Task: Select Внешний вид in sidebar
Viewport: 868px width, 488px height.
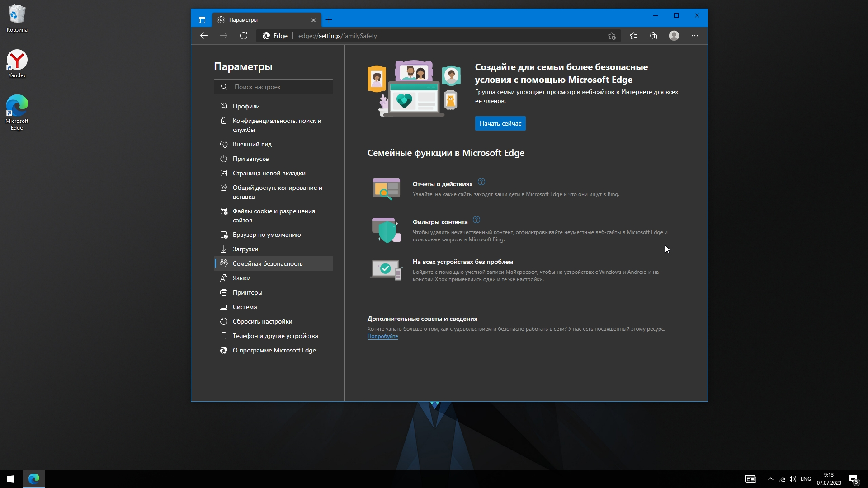Action: pos(252,144)
